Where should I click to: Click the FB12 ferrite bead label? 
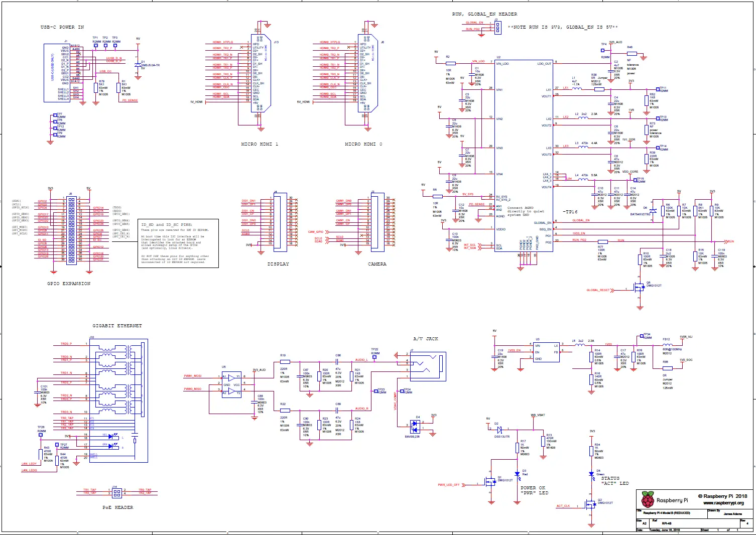666,340
